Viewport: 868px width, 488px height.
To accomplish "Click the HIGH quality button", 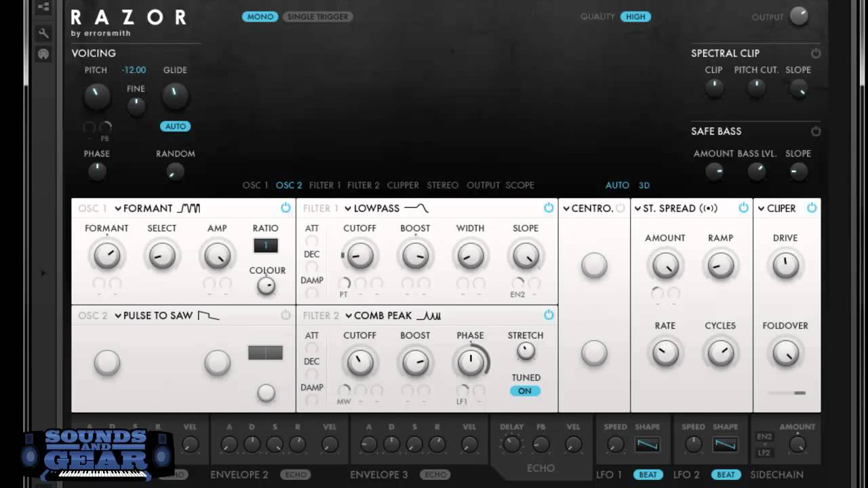I will tap(635, 16).
